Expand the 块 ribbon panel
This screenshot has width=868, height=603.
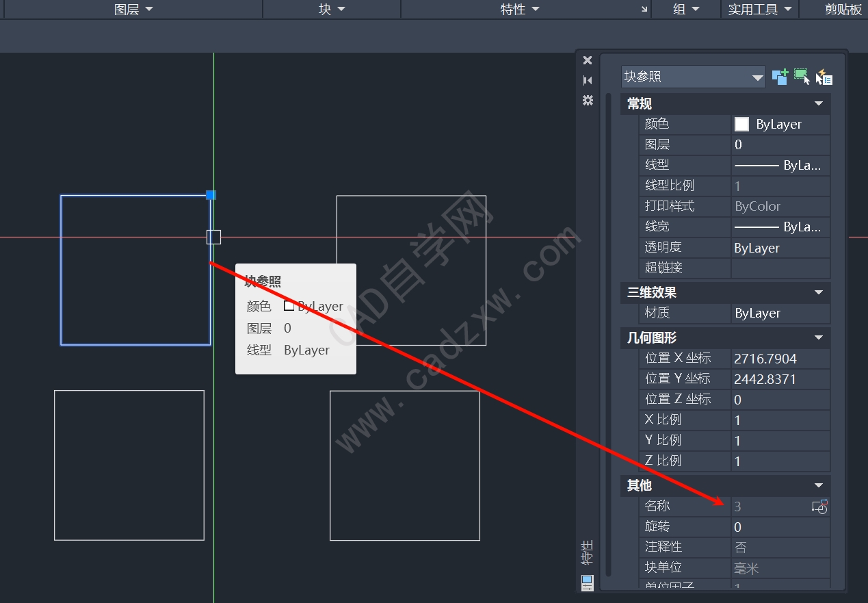pyautogui.click(x=332, y=10)
